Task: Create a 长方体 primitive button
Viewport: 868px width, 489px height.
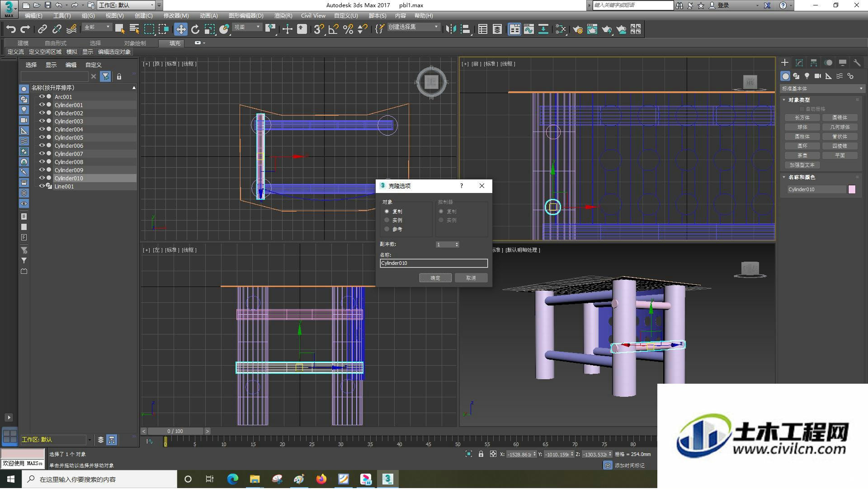Action: coord(802,118)
